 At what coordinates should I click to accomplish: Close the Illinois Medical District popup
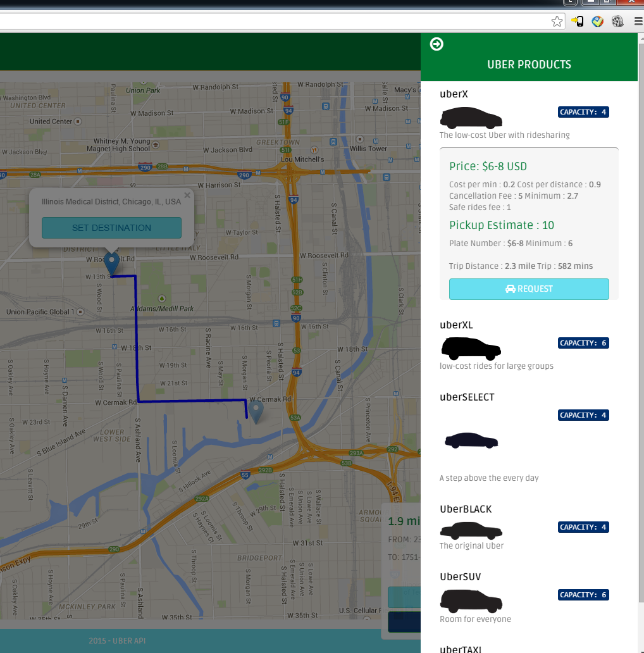point(187,195)
